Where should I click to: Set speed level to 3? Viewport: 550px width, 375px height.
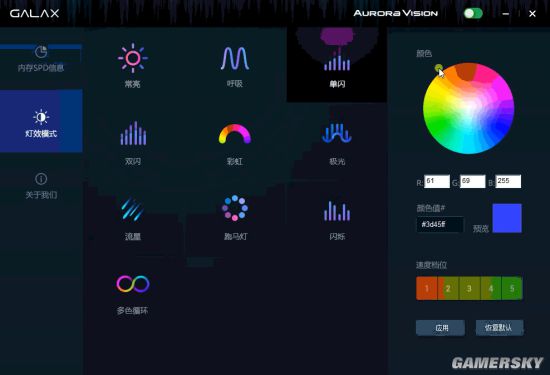[x=469, y=288]
